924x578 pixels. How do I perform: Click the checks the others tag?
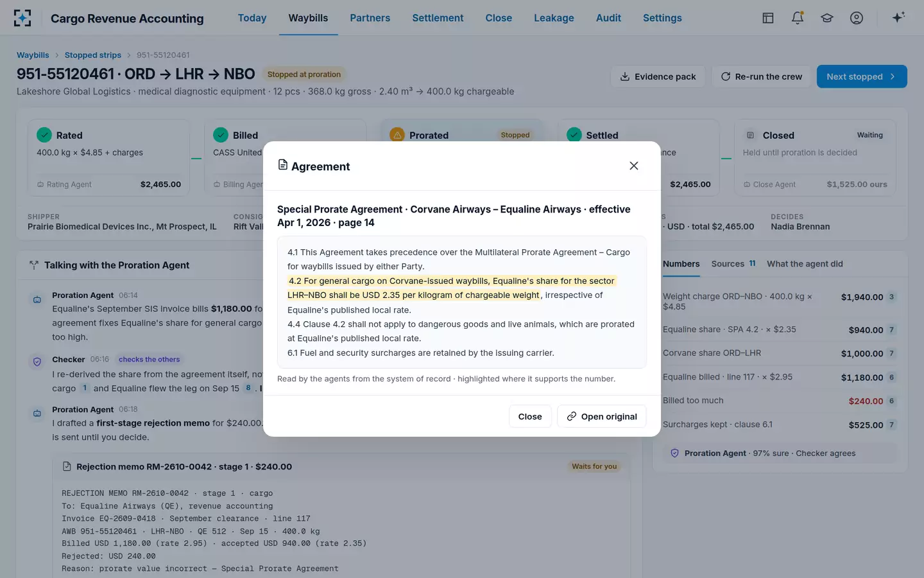(x=150, y=360)
